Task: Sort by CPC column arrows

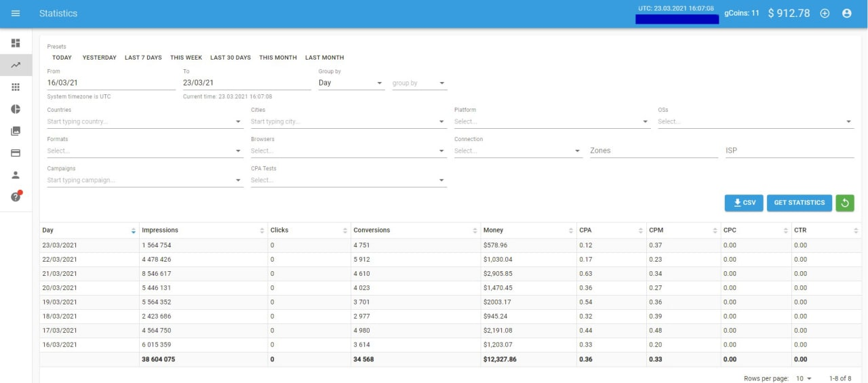Action: pos(786,231)
